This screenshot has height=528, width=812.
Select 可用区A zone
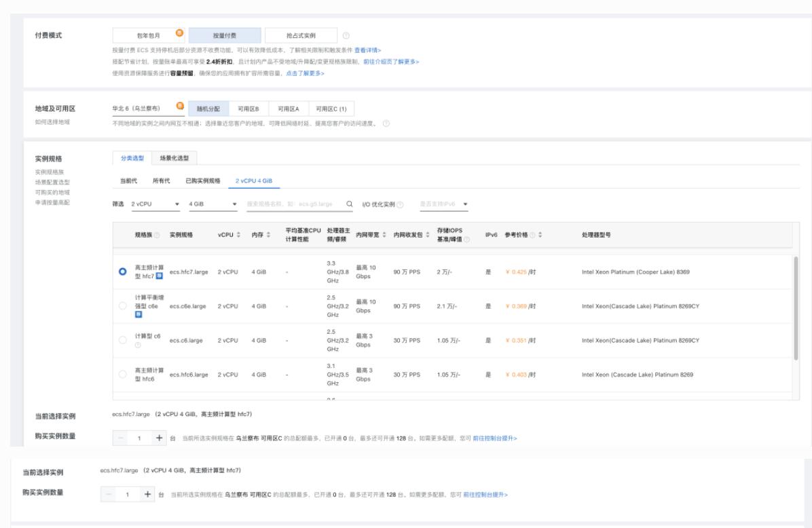coord(289,109)
